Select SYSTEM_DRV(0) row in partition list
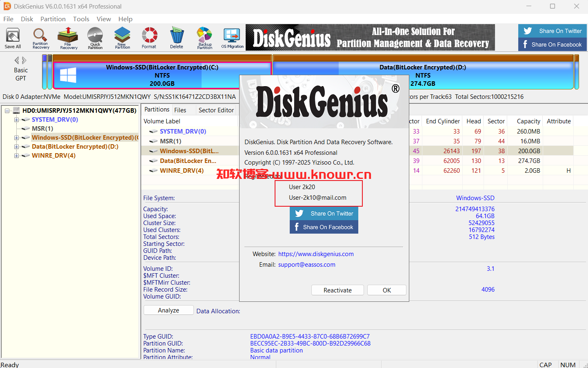The width and height of the screenshot is (588, 368). [183, 131]
